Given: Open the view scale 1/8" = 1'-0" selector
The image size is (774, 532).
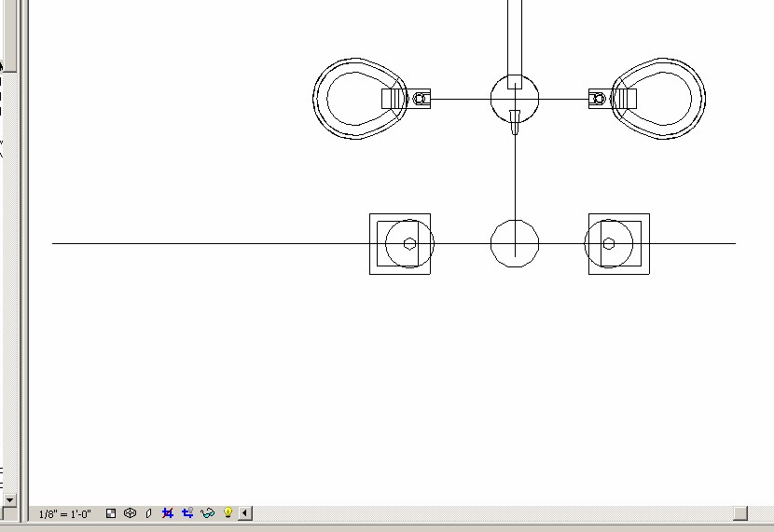Looking at the screenshot, I should click(x=64, y=514).
